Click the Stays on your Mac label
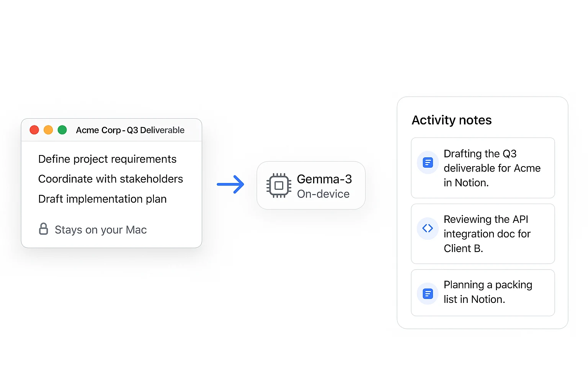This screenshot has height=392, width=588. 101,230
